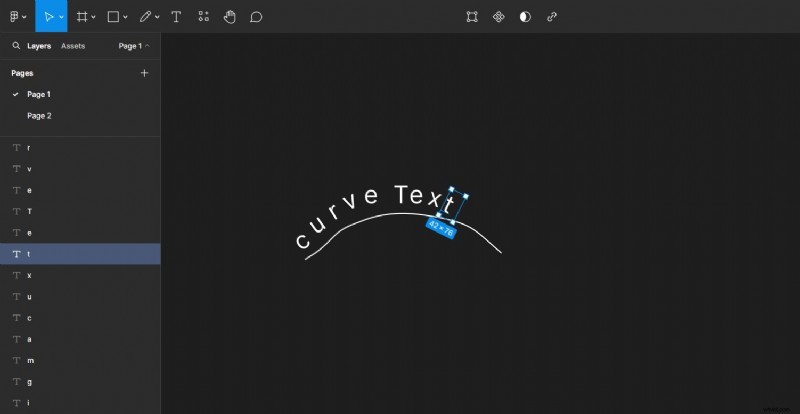Open the Resources components tool

tap(203, 17)
